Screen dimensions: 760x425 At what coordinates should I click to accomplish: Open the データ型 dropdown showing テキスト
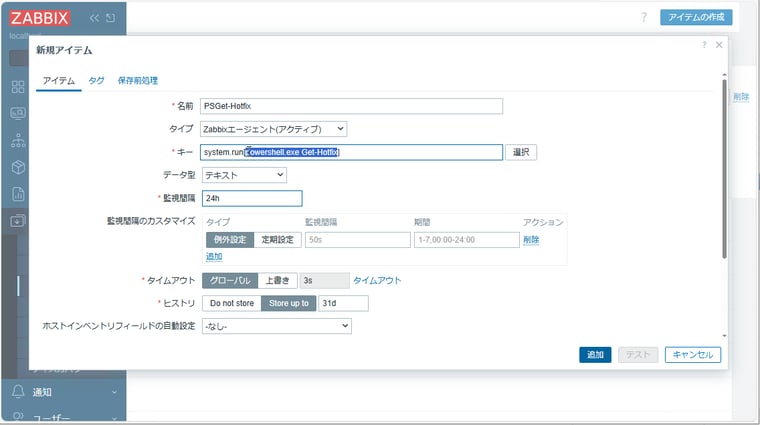pos(244,175)
